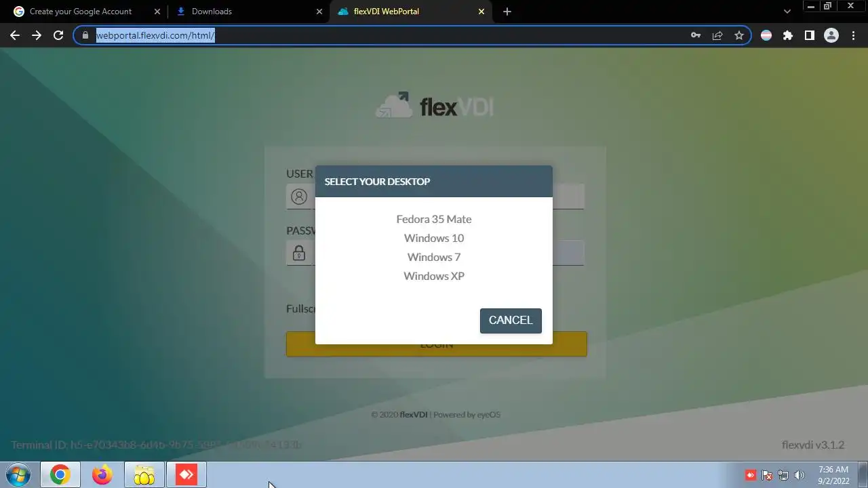
Task: Click the user name field's person icon
Action: click(x=299, y=197)
